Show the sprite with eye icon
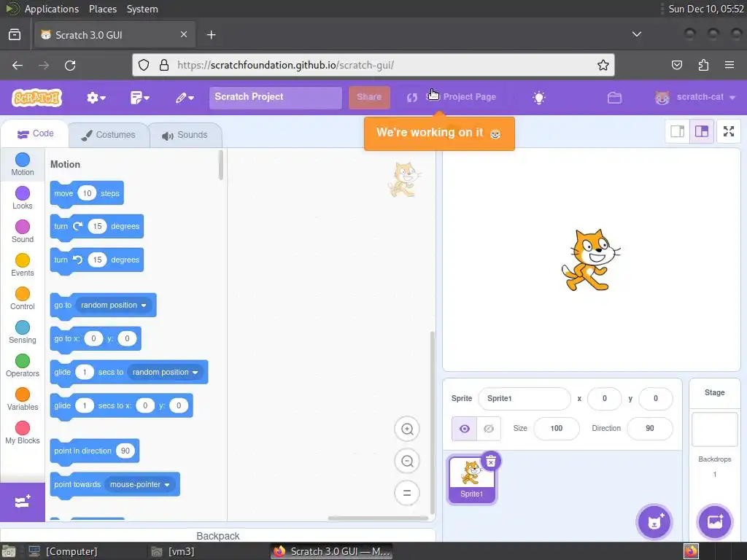The height and width of the screenshot is (560, 747). point(464,429)
